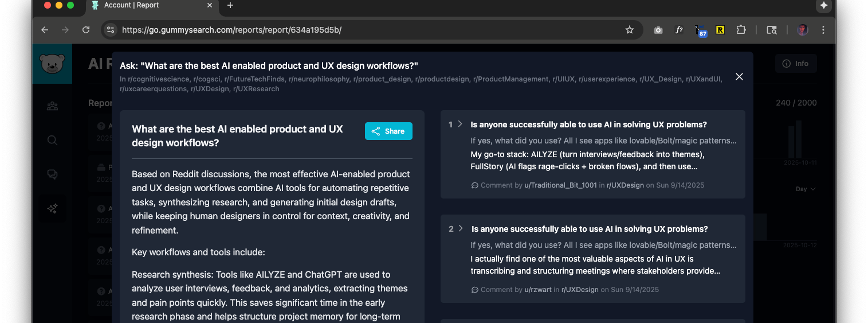Expand result 1 with its chevron

[460, 124]
